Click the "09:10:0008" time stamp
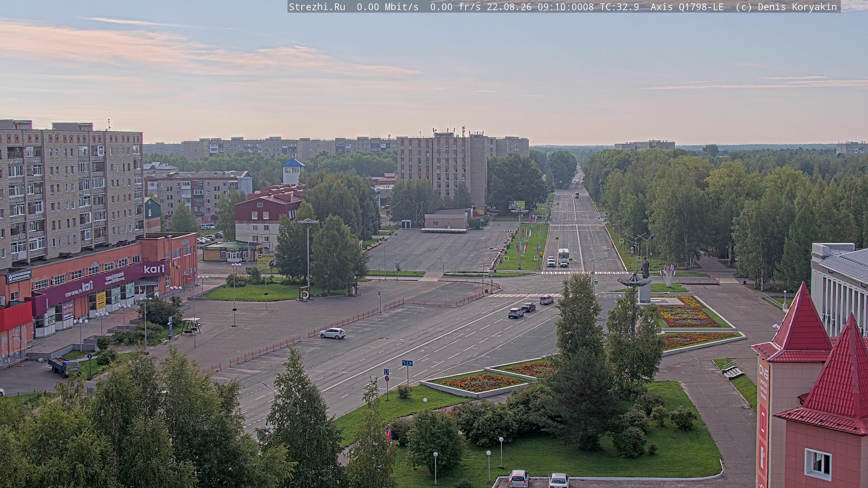 (x=566, y=7)
